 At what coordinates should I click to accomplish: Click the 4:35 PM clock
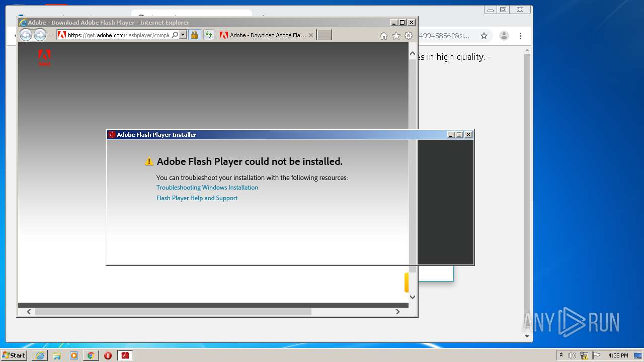tap(618, 355)
